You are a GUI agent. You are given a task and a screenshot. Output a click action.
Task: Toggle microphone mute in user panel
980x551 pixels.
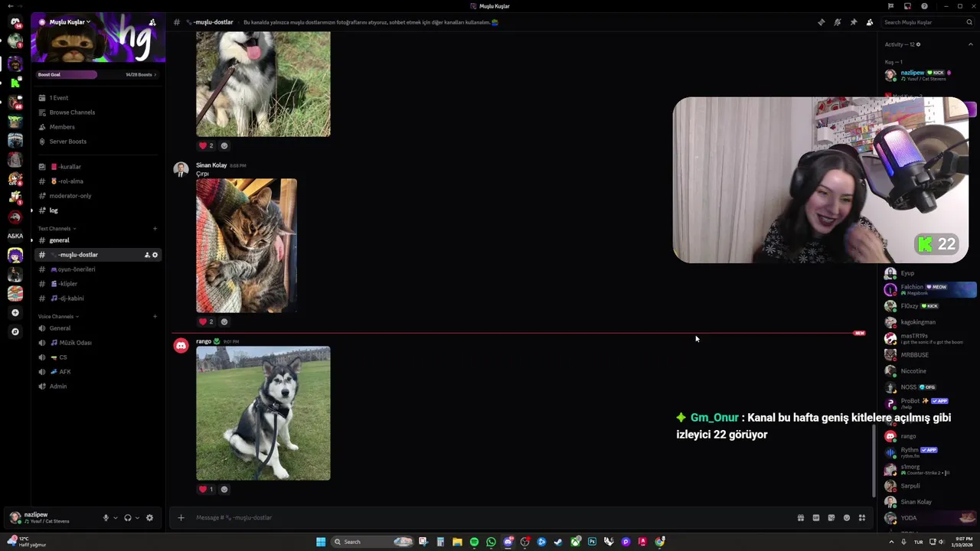tap(106, 517)
